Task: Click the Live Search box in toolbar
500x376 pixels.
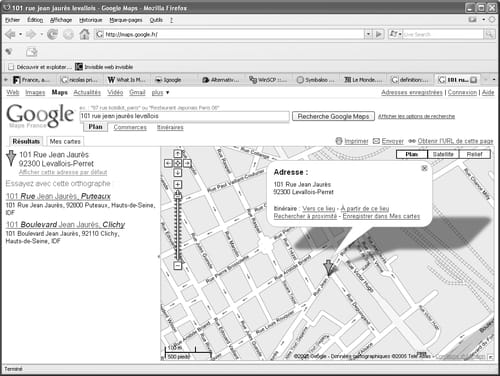Action: 443,34
